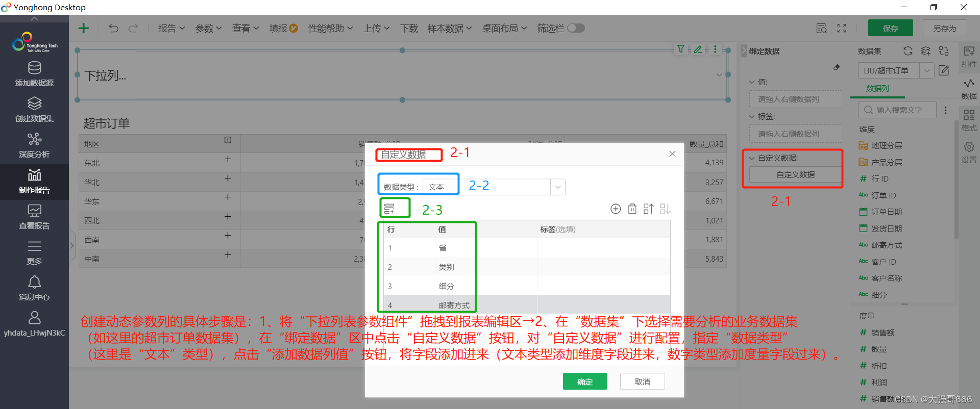The height and width of the screenshot is (409, 980).
Task: Open the Desktop Layout (桌面布局) menu
Action: click(504, 28)
